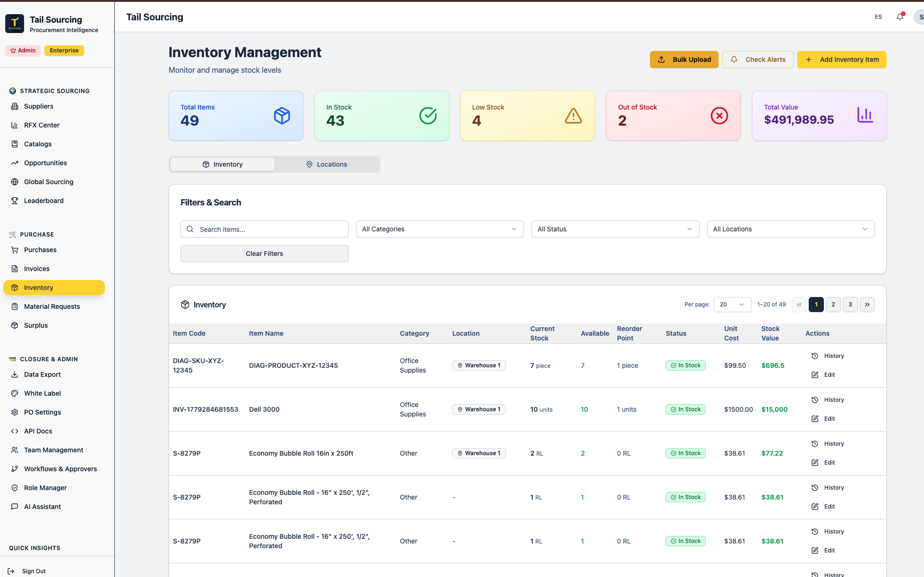Image resolution: width=924 pixels, height=577 pixels.
Task: Click the Sign Out arrow icon
Action: (11, 571)
